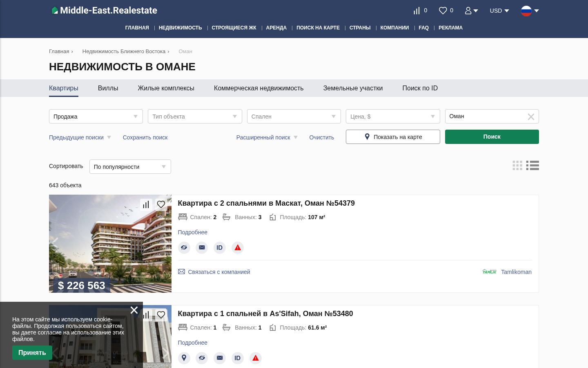Go to ГЛАВНАЯ in the main menu
This screenshot has height=368, width=588.
[x=137, y=28]
